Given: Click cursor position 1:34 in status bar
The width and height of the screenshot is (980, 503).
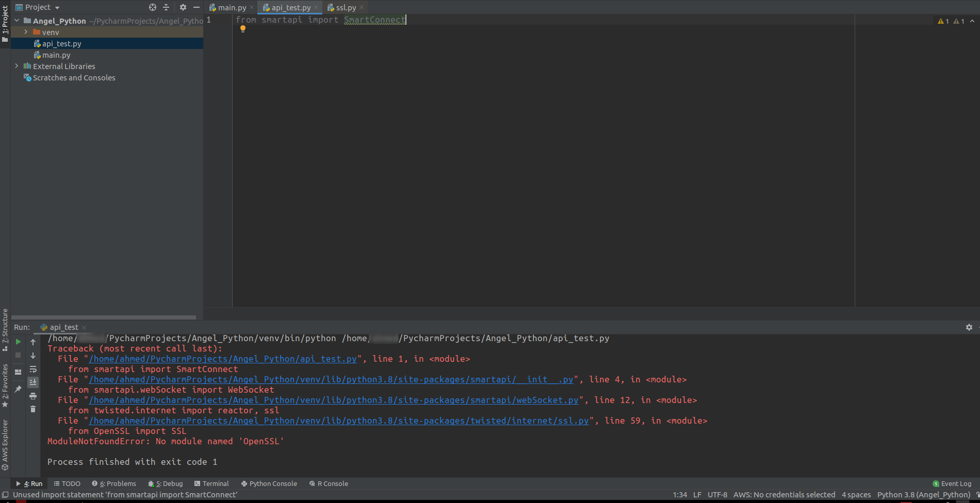Looking at the screenshot, I should point(680,495).
